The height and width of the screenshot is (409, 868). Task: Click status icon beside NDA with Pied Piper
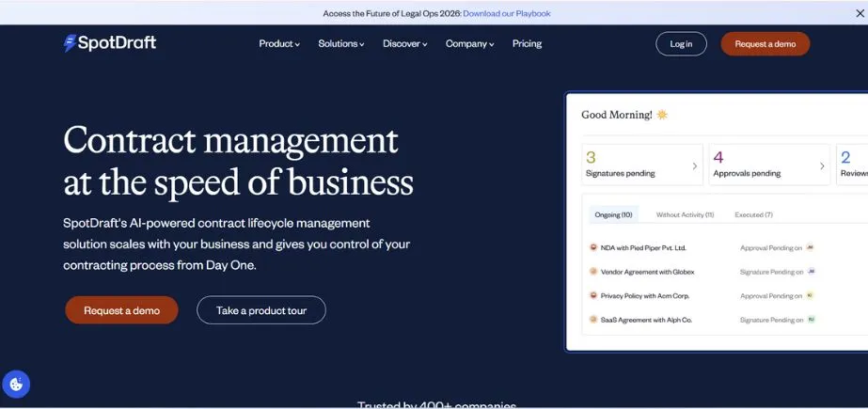coord(593,247)
